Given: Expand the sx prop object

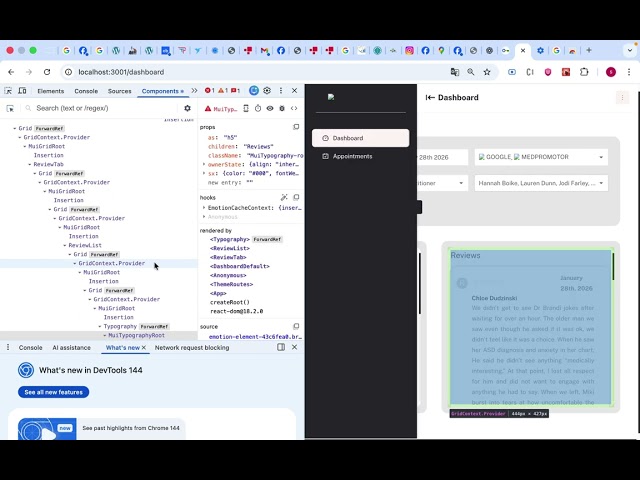Looking at the screenshot, I should pyautogui.click(x=204, y=173).
